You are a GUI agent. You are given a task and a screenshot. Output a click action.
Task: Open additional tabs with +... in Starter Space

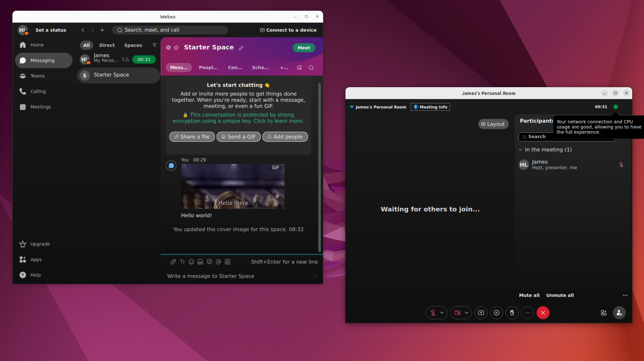click(284, 67)
